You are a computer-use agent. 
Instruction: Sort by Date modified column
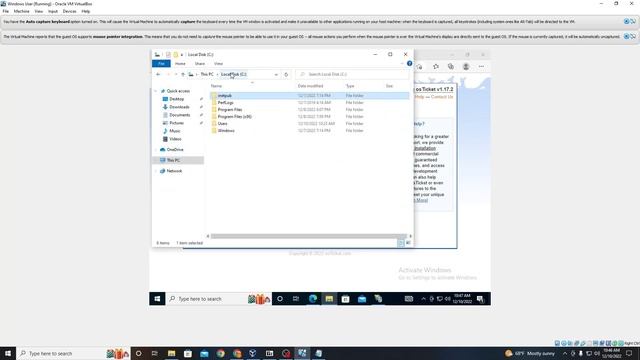click(310, 86)
